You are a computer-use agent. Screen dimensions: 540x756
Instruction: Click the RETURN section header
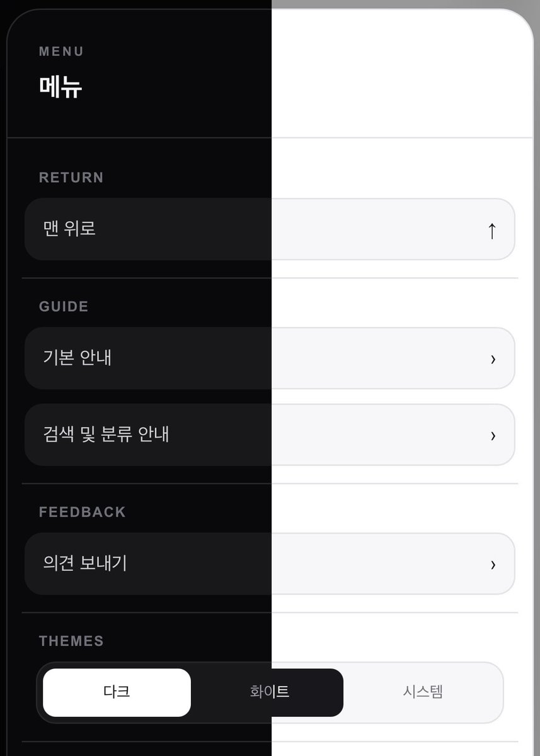pos(71,178)
